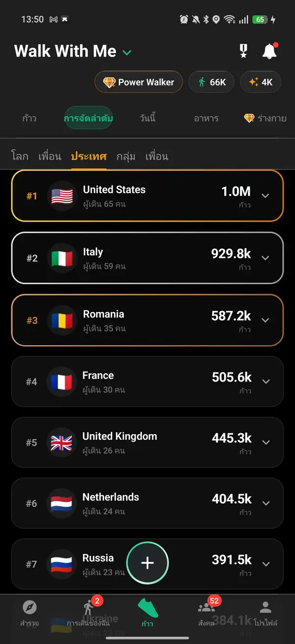Open the my walks icon with 2 badge
Screen dimensions: 295x644
(x=88, y=607)
